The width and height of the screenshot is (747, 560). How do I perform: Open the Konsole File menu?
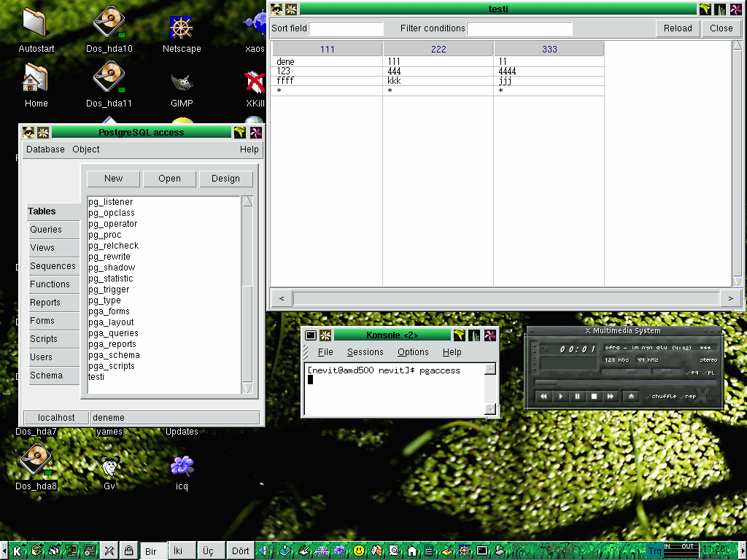coord(325,352)
